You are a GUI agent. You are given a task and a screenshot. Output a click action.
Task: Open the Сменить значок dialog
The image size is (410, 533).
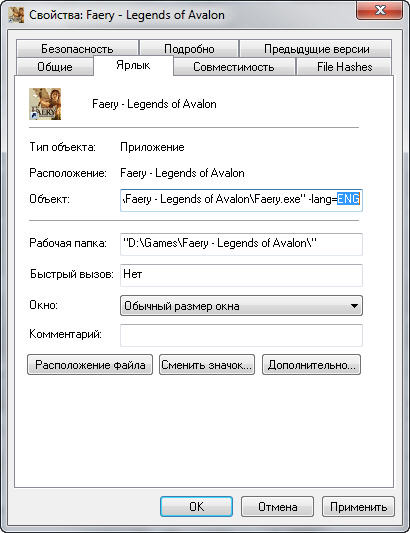(207, 365)
